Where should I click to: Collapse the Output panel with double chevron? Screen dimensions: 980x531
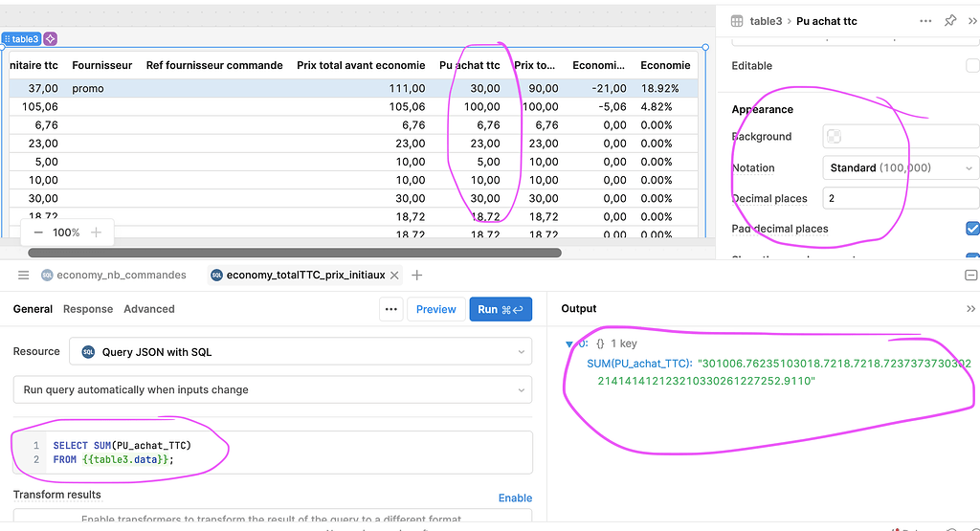[x=971, y=309]
